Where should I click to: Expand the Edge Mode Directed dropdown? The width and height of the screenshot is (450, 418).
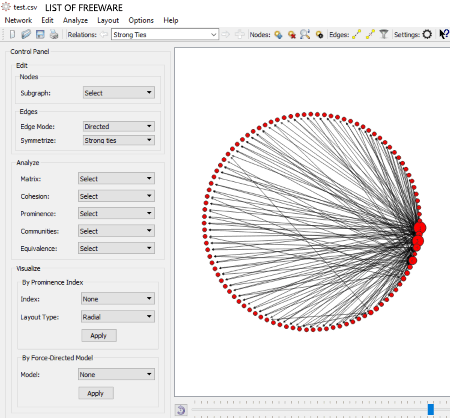pyautogui.click(x=119, y=126)
